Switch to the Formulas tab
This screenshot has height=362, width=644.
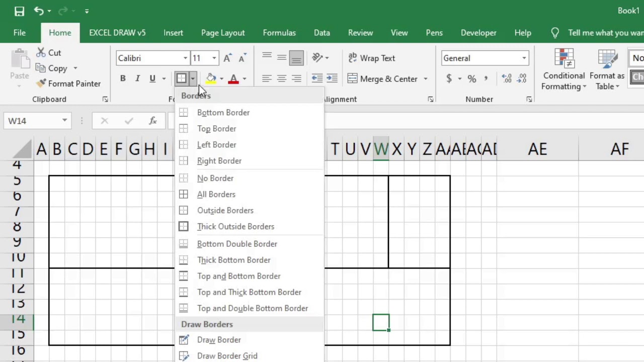[x=279, y=33]
